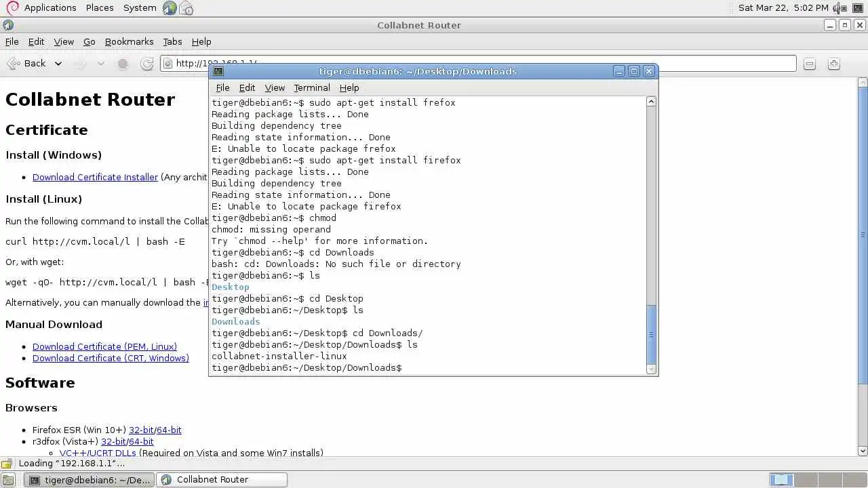Click the zoom-out toolbar icon next to the address bar
Screen dimensions: 868x488
[809, 64]
